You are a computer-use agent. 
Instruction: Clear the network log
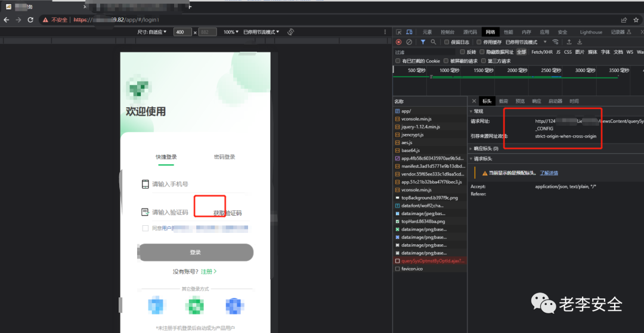[x=409, y=42]
